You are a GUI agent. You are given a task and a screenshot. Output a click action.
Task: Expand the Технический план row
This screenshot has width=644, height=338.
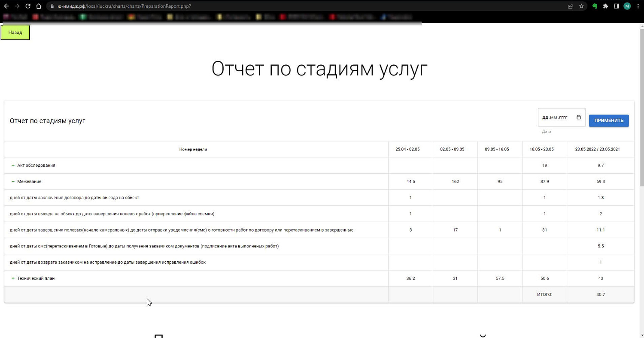pyautogui.click(x=12, y=278)
